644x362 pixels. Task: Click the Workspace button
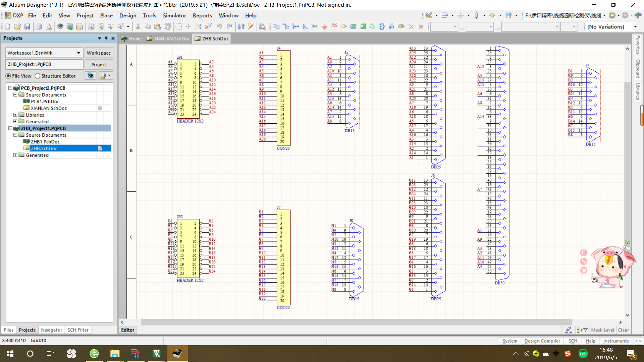point(99,53)
